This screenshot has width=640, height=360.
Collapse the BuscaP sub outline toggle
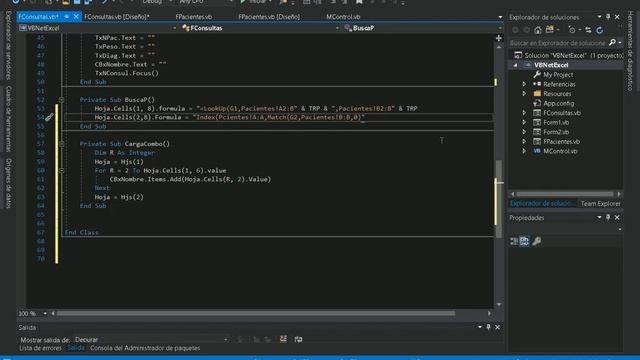61,100
